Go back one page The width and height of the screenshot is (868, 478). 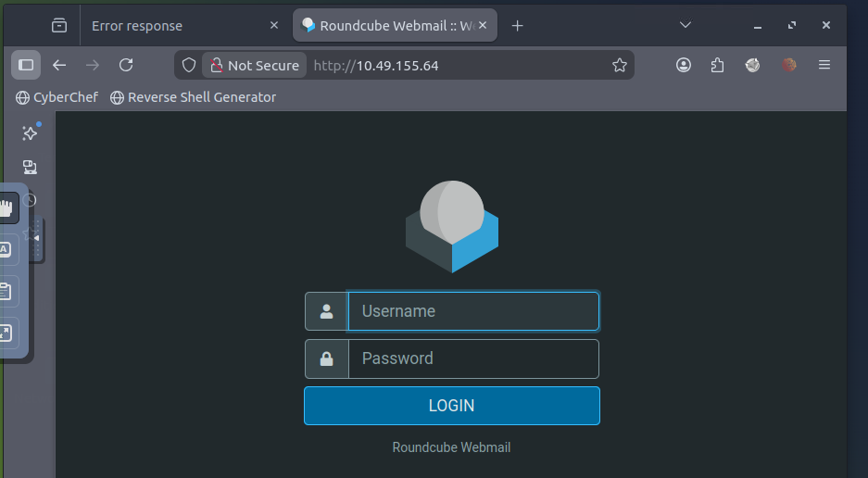click(59, 66)
